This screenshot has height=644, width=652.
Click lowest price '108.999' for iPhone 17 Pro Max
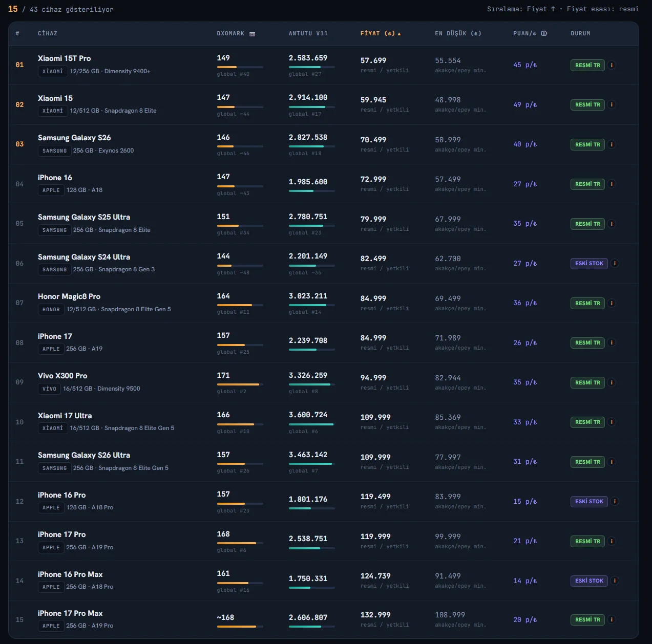[450, 615]
